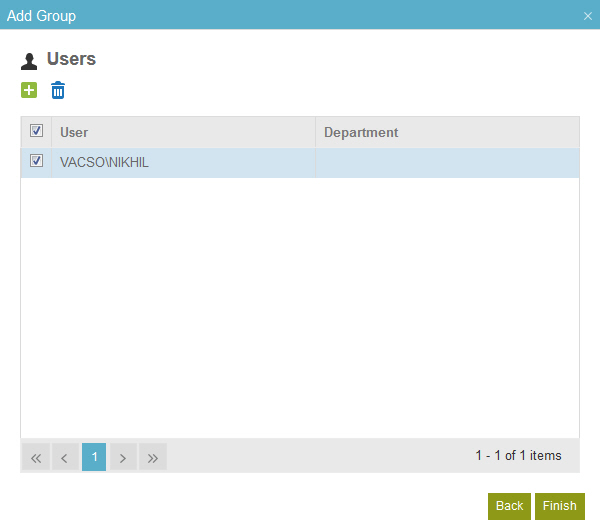Go to the last page
Image resolution: width=600 pixels, height=530 pixels.
[x=153, y=457]
